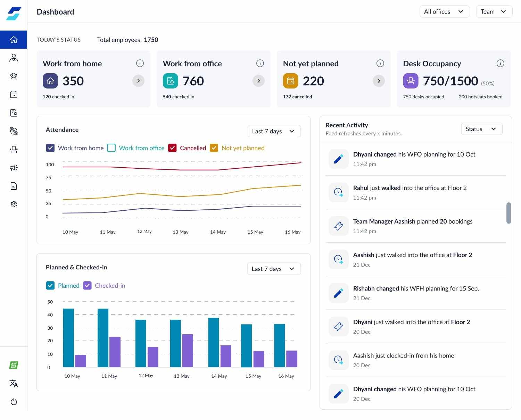Click info icon on Desk Occupancy card
Viewport: 521px width, 420px height.
(500, 63)
